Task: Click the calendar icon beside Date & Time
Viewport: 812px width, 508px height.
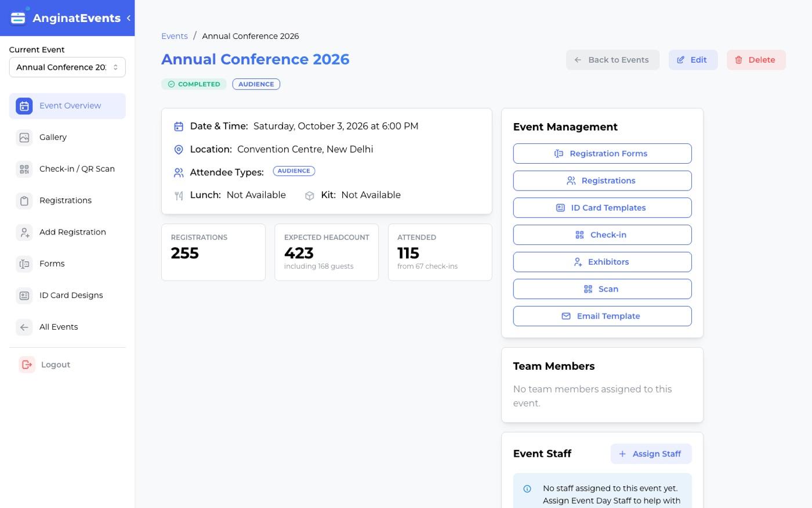Action: [x=179, y=127]
